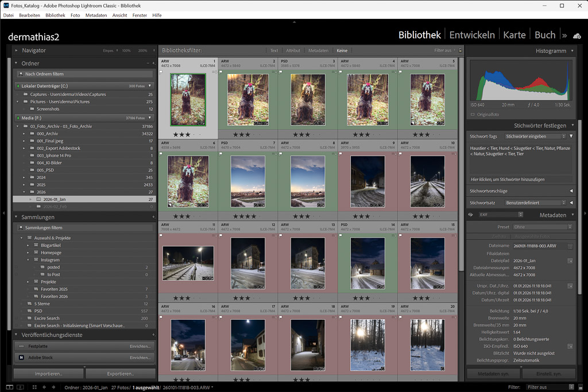Select the grid view icon in the toolbar
This screenshot has width=588, height=392.
click(34, 387)
